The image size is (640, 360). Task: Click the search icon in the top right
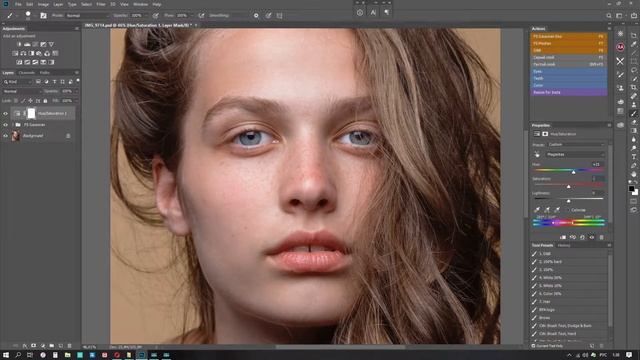[x=609, y=16]
